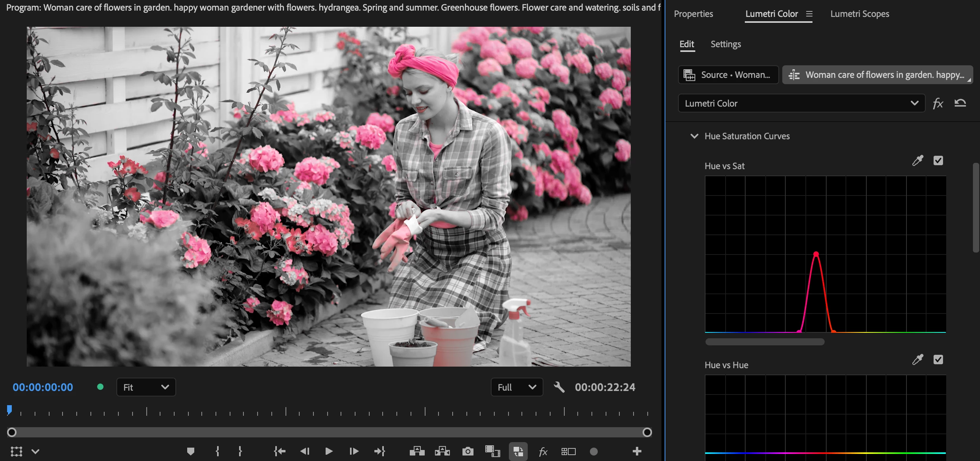Viewport: 980px width, 461px height.
Task: Click the Export Frame camera icon
Action: pyautogui.click(x=468, y=451)
